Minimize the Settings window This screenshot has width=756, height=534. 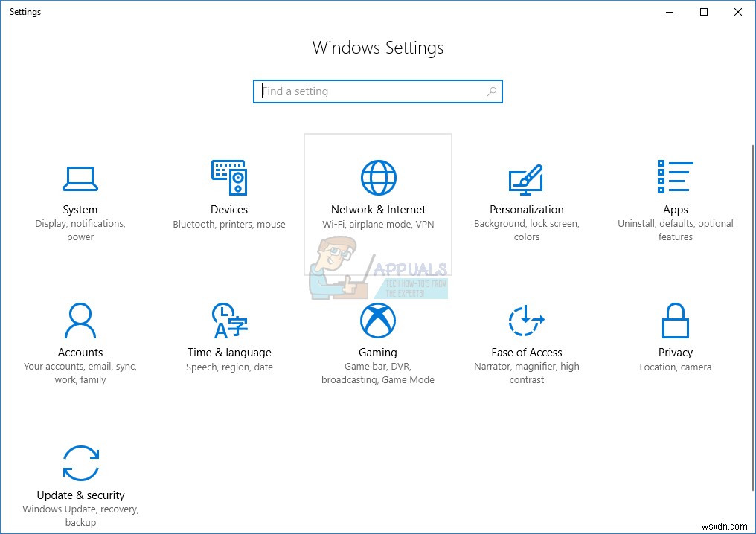click(670, 12)
